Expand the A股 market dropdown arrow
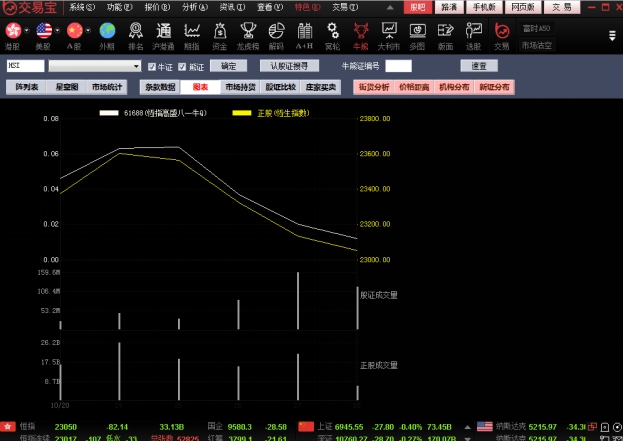This screenshot has height=441, width=624. (x=88, y=31)
